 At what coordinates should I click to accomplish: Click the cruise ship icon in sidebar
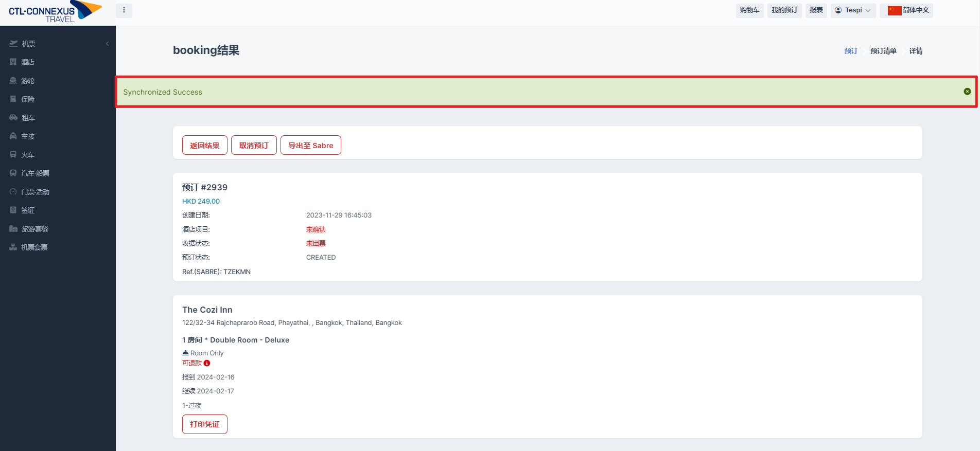[x=13, y=81]
